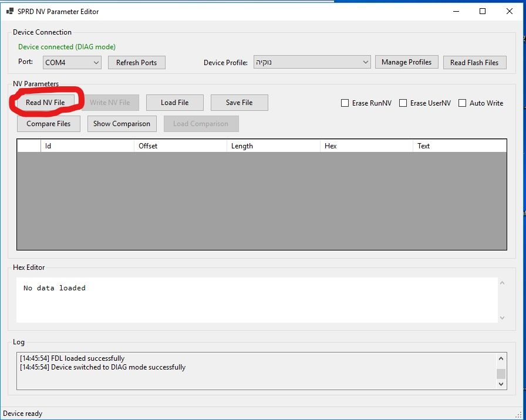Refresh the COM ports list
The width and height of the screenshot is (526, 420).
coord(136,63)
